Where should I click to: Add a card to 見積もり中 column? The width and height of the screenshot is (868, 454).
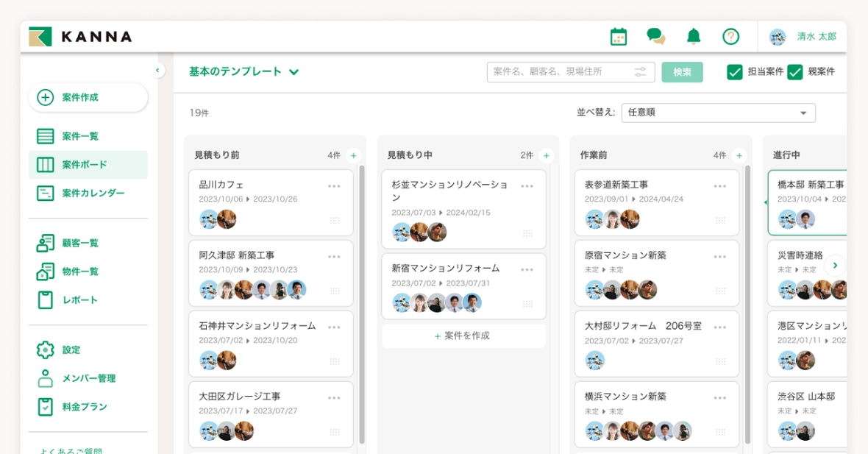point(547,155)
